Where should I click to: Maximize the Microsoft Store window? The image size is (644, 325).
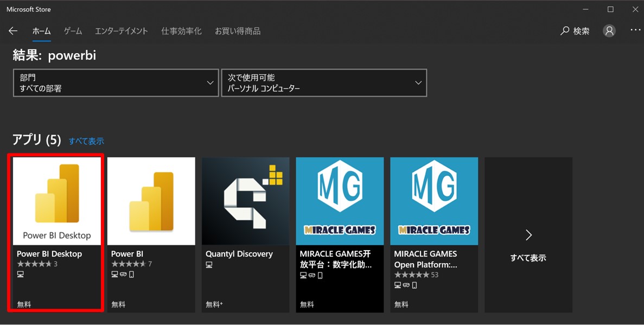pos(610,9)
